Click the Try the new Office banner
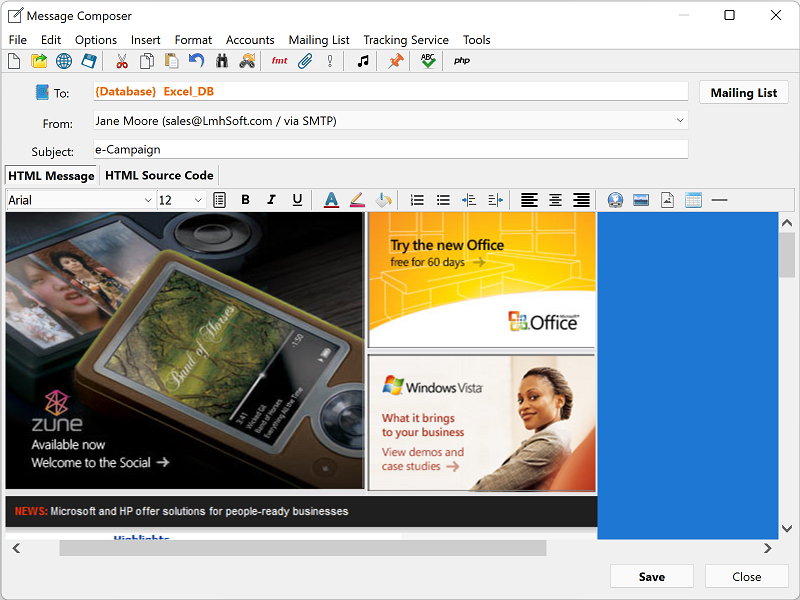Image resolution: width=800 pixels, height=600 pixels. click(482, 280)
